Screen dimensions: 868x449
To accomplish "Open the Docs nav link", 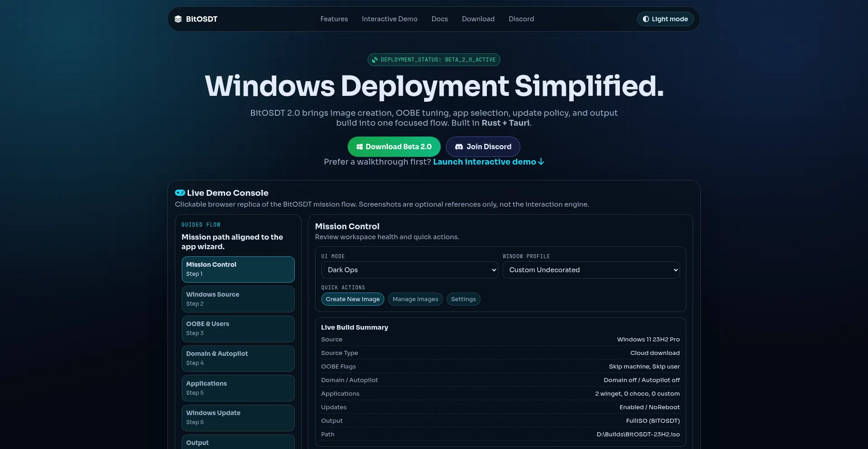I will 440,19.
